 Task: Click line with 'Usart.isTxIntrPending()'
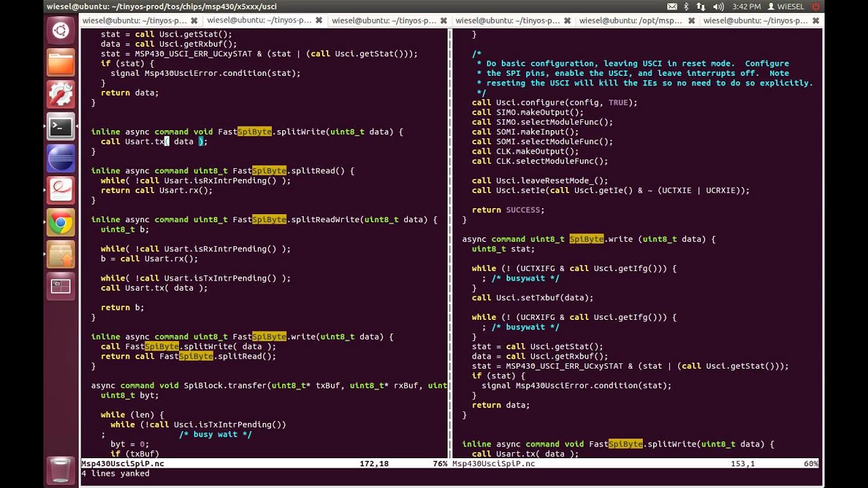(195, 279)
